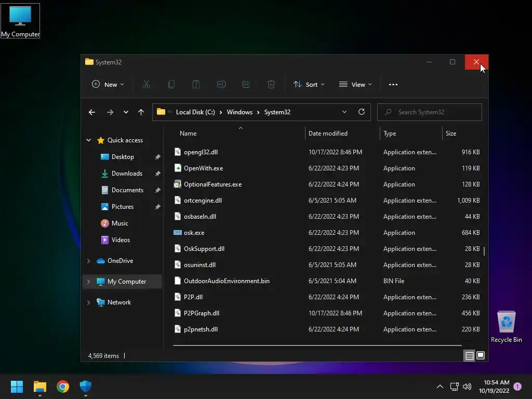Open Documents in Quick access
This screenshot has height=399, width=532.
tap(128, 190)
